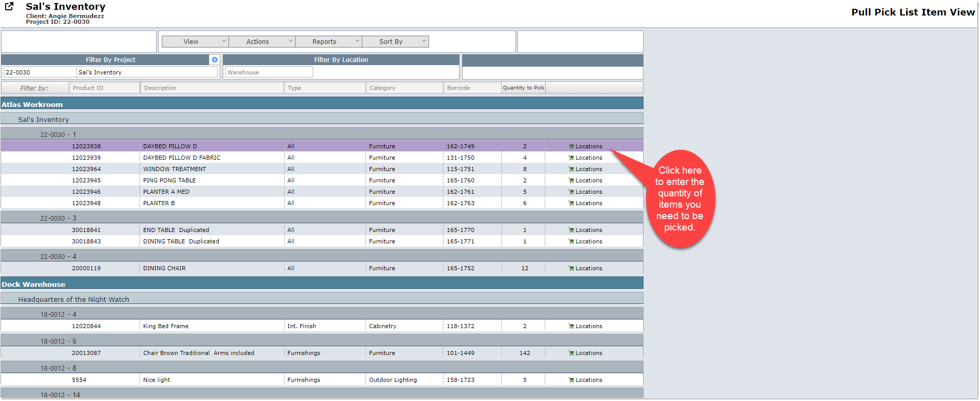Click the Barcode filter field
This screenshot has height=401, width=980.
pos(472,88)
